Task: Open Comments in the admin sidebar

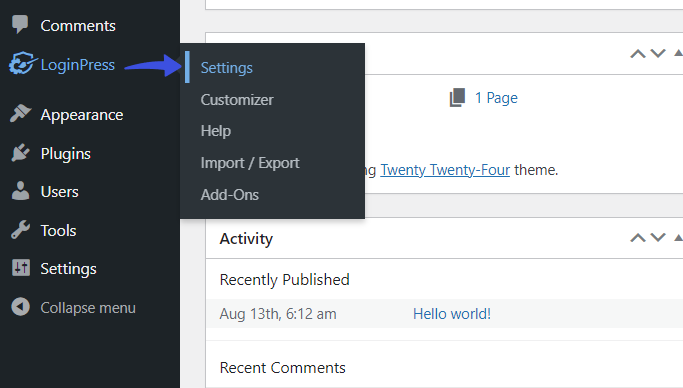Action: [78, 26]
